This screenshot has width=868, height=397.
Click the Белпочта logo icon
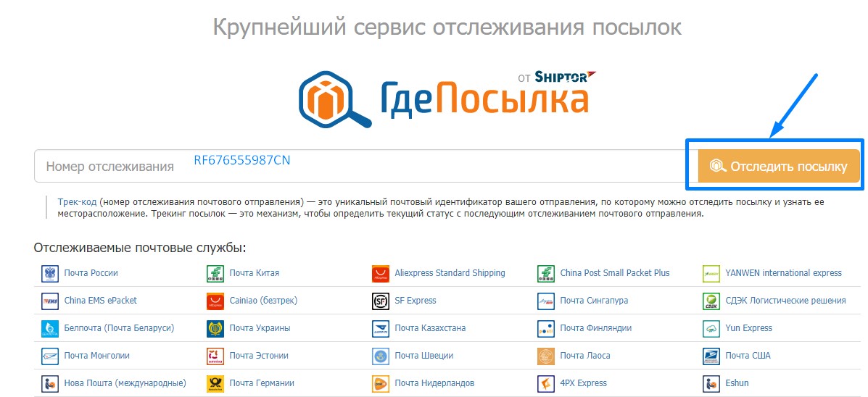click(x=50, y=328)
